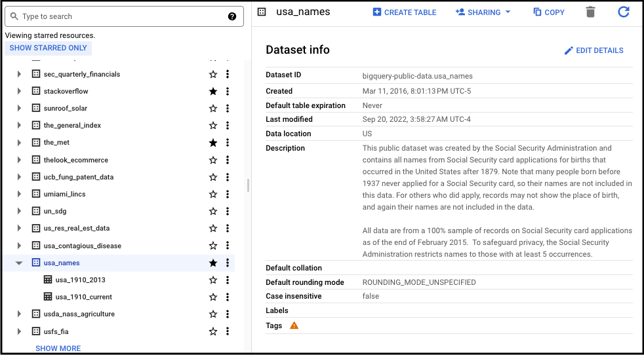
Task: Star the un_sdg dataset
Action: click(x=212, y=211)
